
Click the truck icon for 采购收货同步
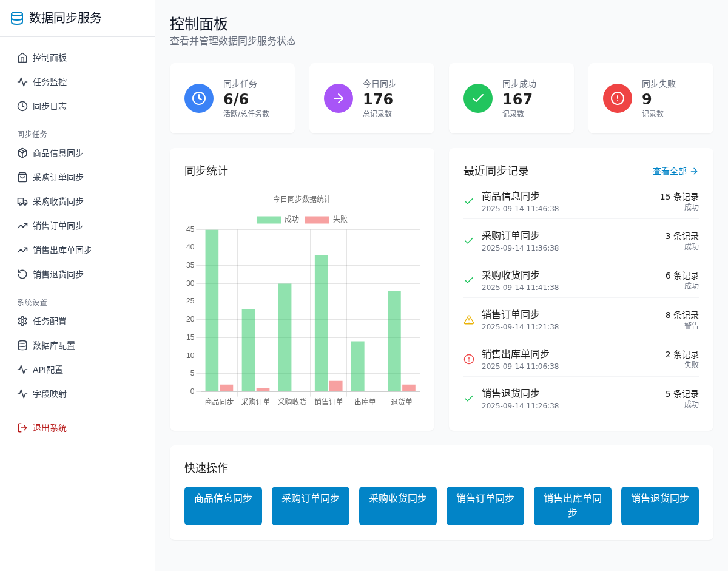point(22,201)
